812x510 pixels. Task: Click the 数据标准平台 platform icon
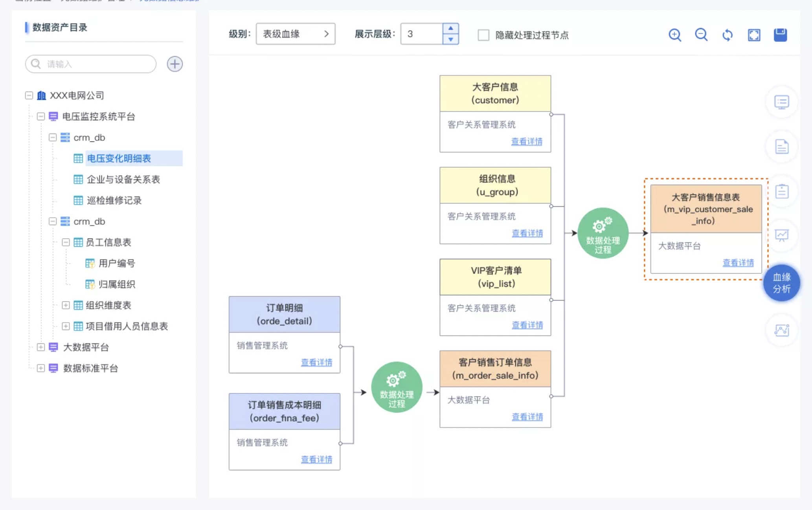pos(53,368)
